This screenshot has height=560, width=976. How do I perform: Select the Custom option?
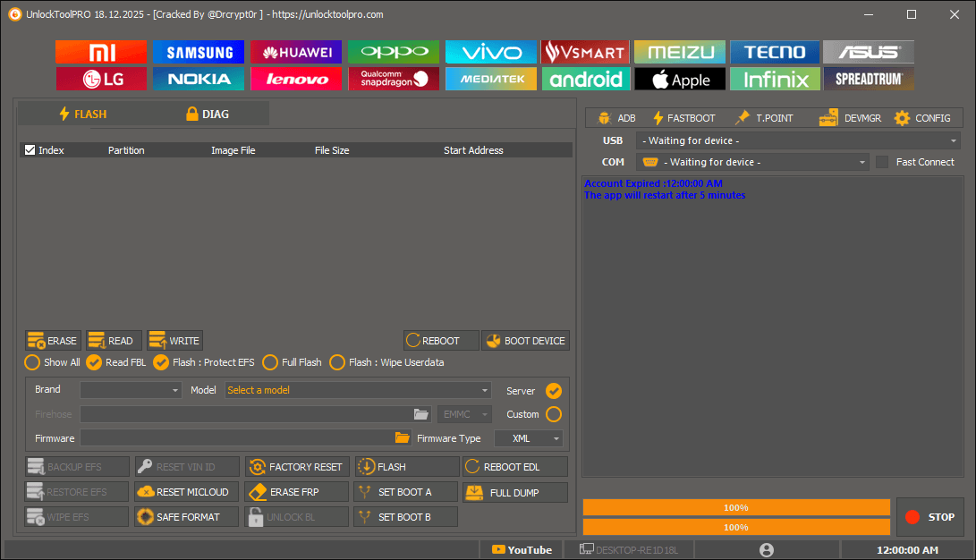[554, 414]
